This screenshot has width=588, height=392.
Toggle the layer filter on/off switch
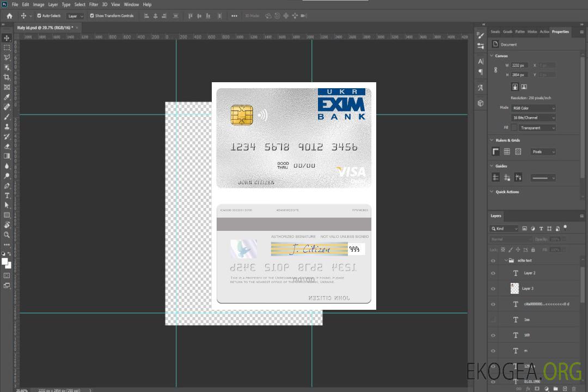[565, 228]
